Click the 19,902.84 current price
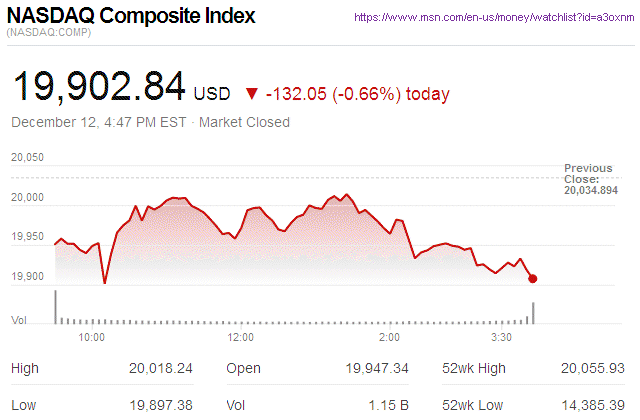The width and height of the screenshot is (640, 420). click(98, 87)
